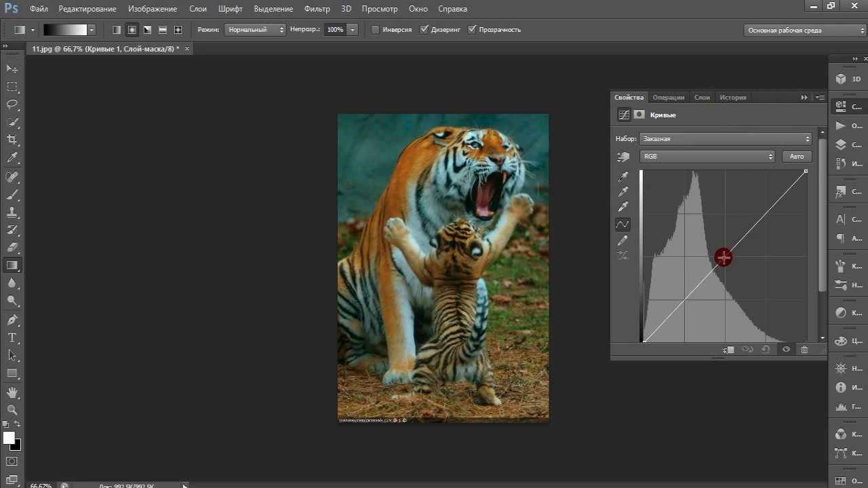Screen dimensions: 868x488
Task: Select the Rectangle shape tool
Action: coord(12,373)
